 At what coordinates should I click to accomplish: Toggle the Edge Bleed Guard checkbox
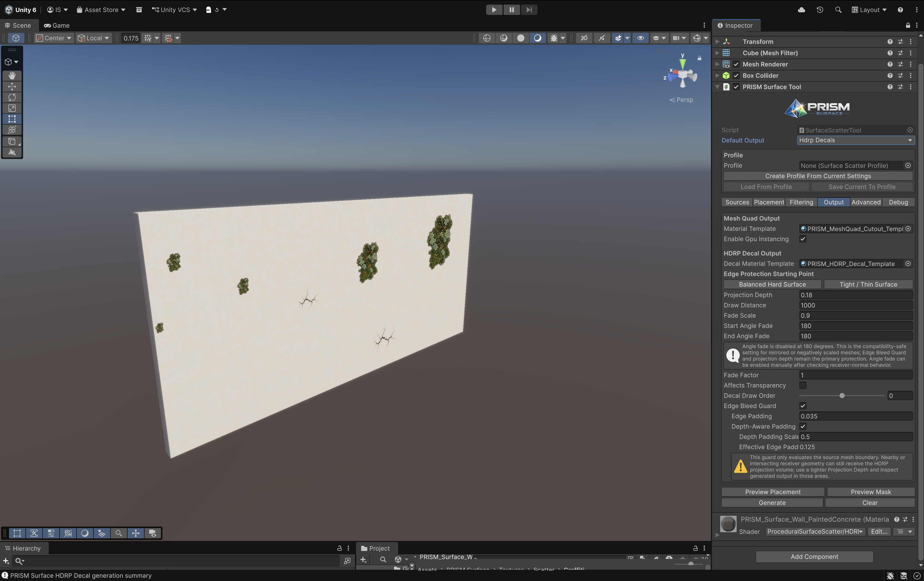point(803,406)
